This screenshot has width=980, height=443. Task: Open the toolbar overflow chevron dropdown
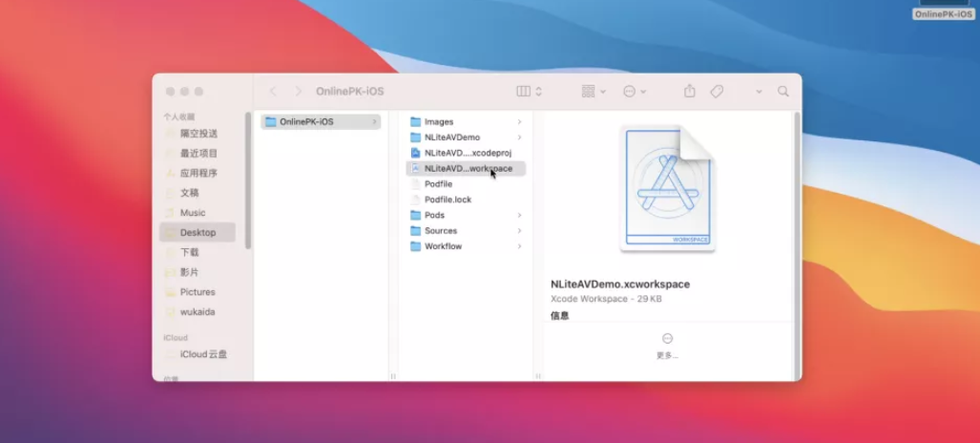(x=759, y=92)
